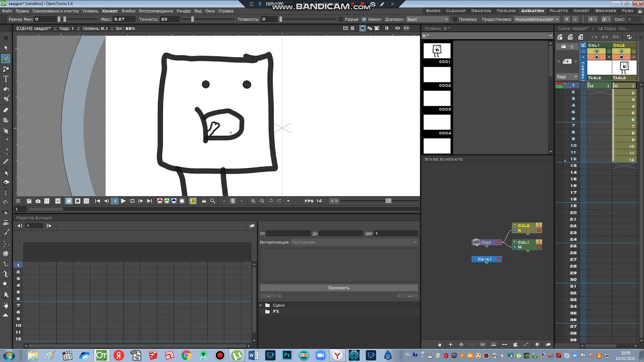Select the Fill bucket tool
Viewport: 644px width, 362px height.
[x=6, y=89]
